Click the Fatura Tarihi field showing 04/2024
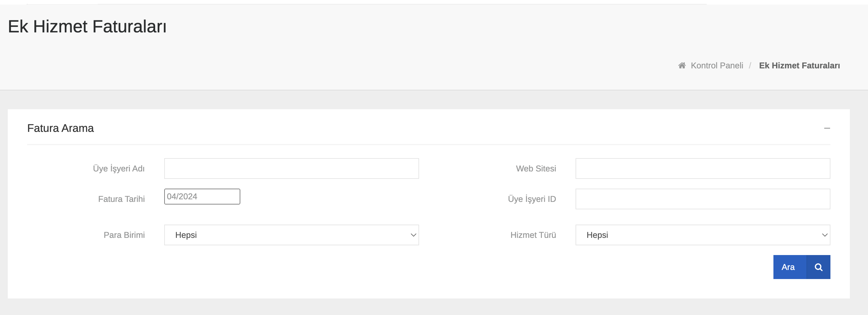 coord(202,197)
